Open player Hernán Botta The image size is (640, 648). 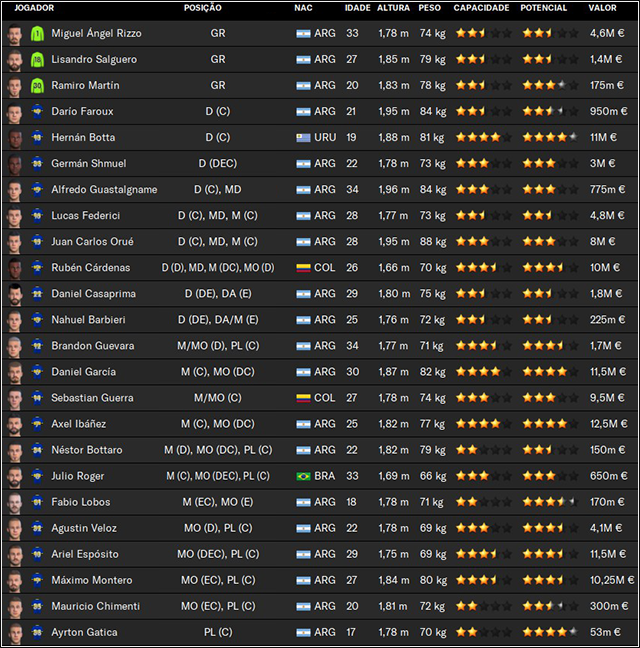click(x=83, y=138)
